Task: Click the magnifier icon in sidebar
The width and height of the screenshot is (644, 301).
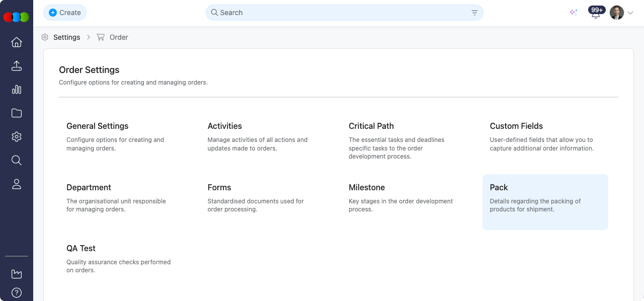Action: (x=17, y=161)
